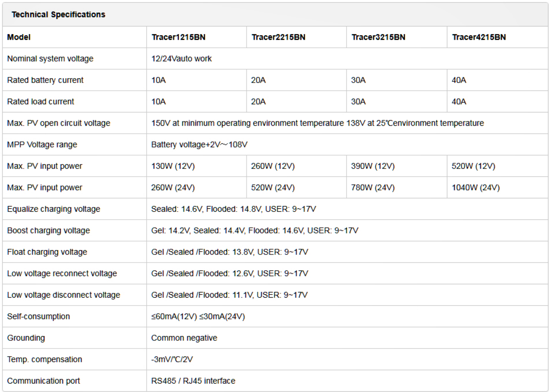
Task: Click the Sealed: 14.6V, Flooded: 14.8V value
Action: 233,209
